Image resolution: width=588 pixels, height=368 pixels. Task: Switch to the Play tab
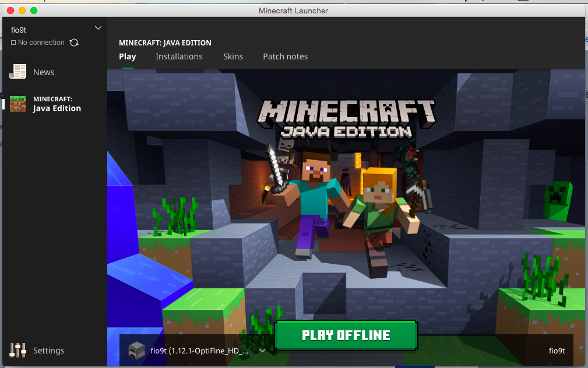[128, 56]
